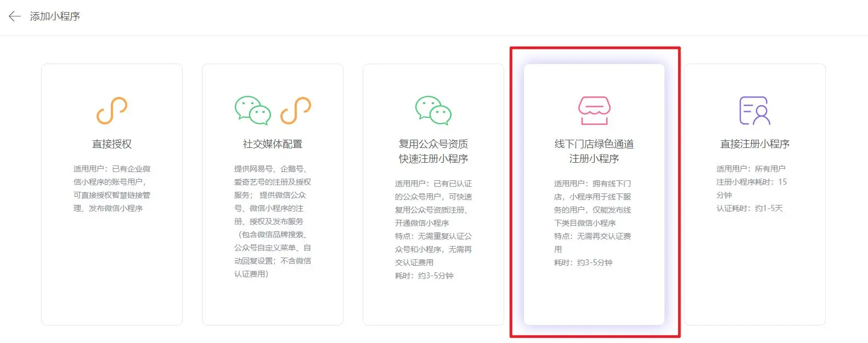Choose the 社交媒体配置 option title

pos(273,144)
